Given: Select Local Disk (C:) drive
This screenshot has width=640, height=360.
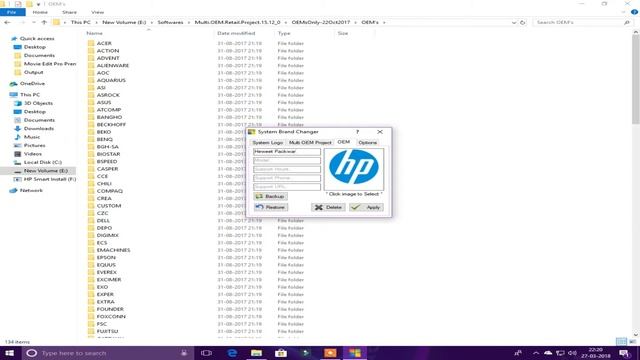Looking at the screenshot, I should pyautogui.click(x=43, y=162).
